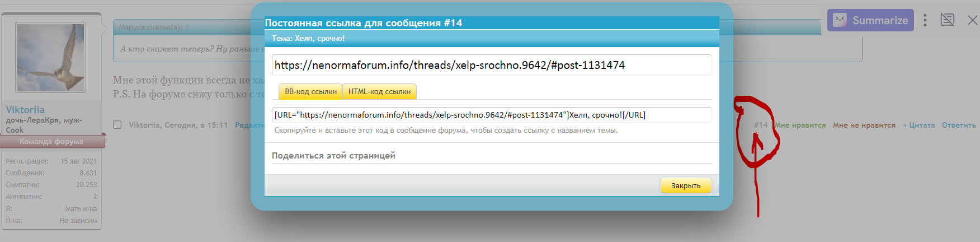Click the BB-code [URL] text field
The width and height of the screenshot is (980, 242).
point(491,115)
